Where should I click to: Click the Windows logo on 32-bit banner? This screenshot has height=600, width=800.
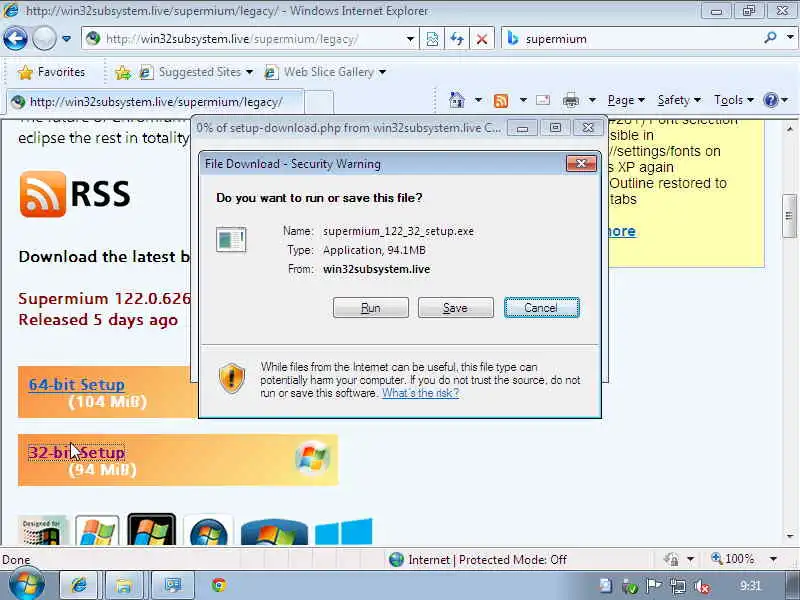(312, 457)
